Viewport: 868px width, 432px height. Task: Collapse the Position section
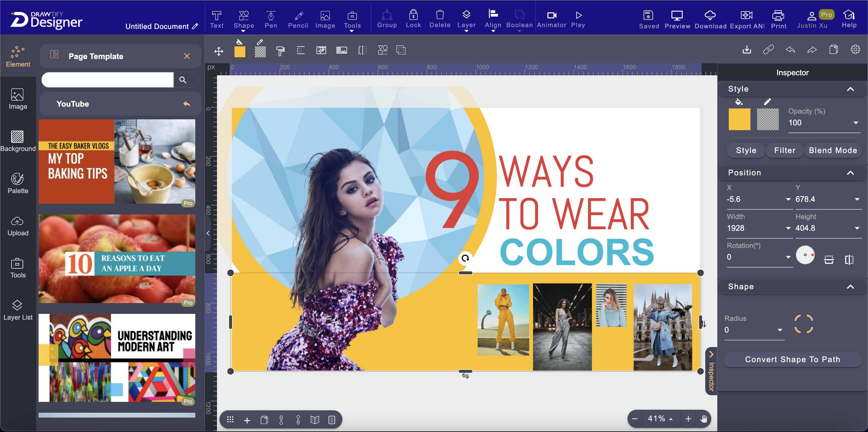(850, 173)
